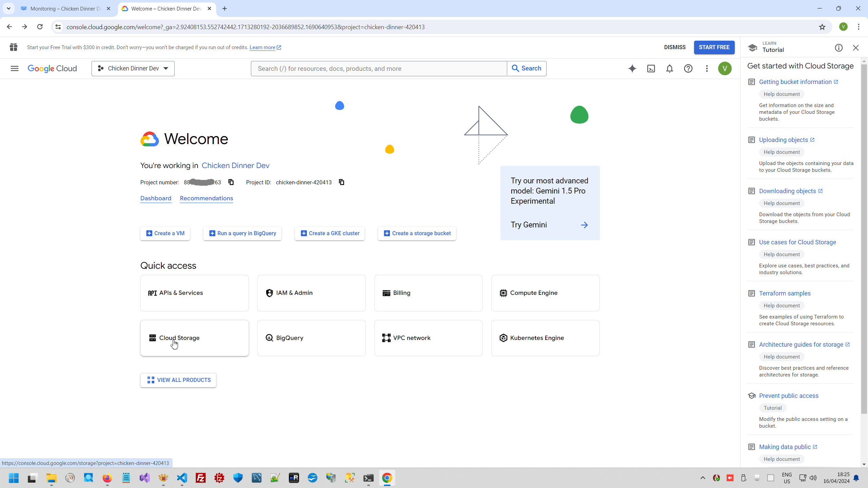Click the tutorial panel vertical scrollbar
Viewport: 868px width, 488px height.
tap(864, 237)
